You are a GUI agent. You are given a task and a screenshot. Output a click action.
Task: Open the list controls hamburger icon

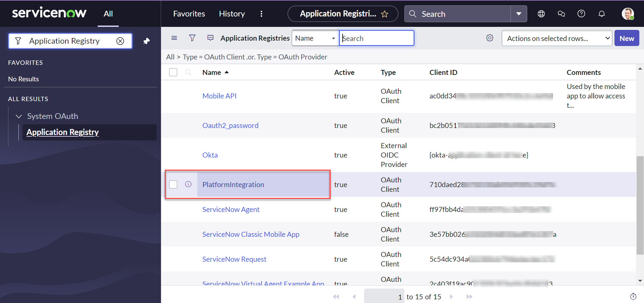[x=174, y=38]
